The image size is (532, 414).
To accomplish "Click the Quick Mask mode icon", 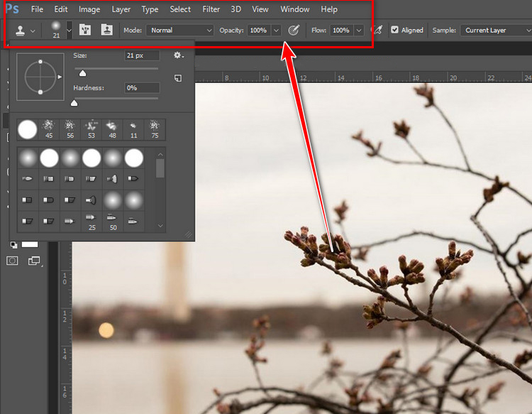I will click(12, 261).
